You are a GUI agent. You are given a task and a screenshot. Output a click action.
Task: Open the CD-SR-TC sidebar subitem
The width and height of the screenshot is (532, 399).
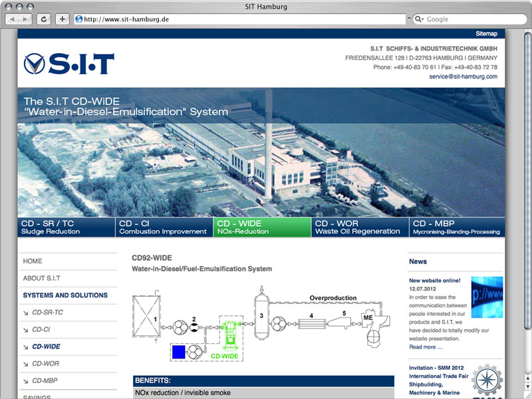tap(47, 313)
